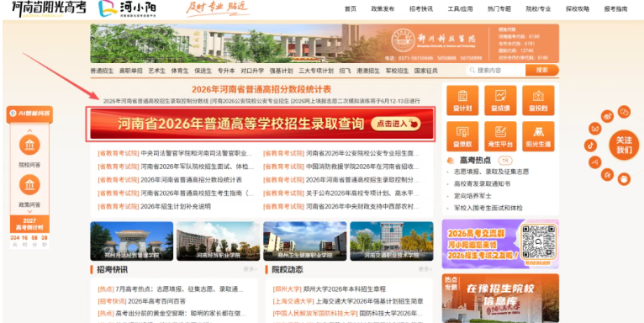Click the Douyin (TikTok) icon near 关注我们
Image resolution: width=644 pixels, height=323 pixels.
590,145
